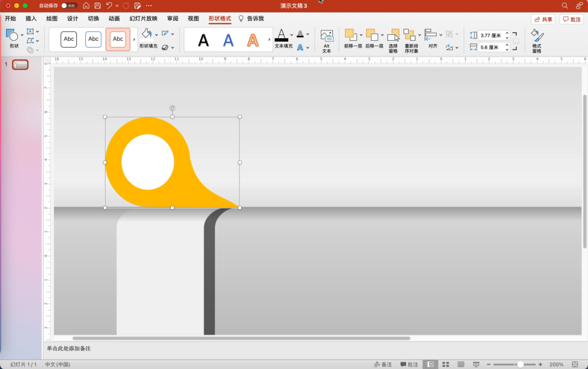Click the edit shape points icon
588x369 pixels.
[x=30, y=40]
